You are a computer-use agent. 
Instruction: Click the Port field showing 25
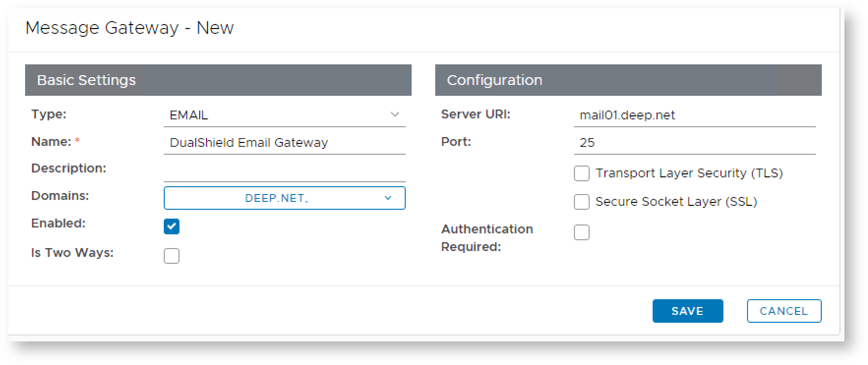coord(694,142)
